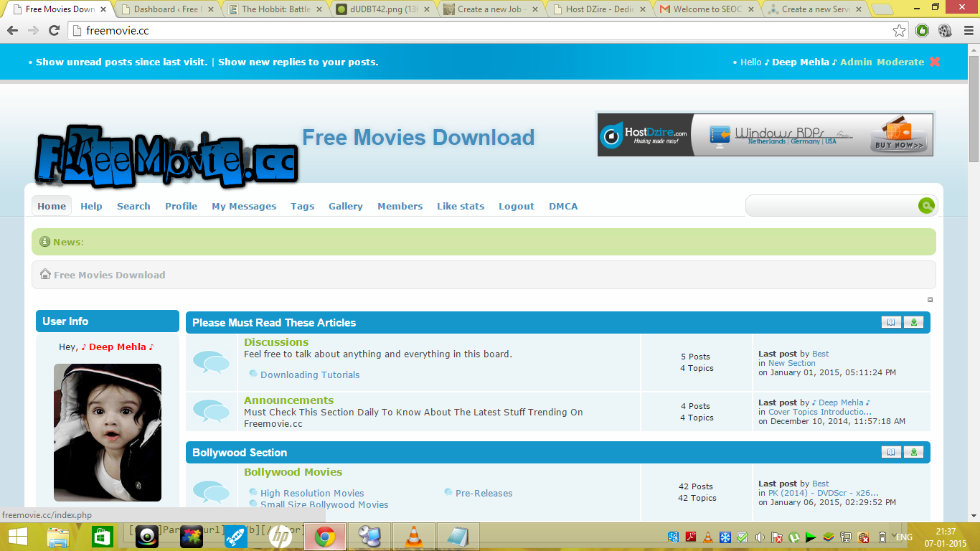Click the bullet icon beside Downloading Tutorials child board
The height and width of the screenshot is (551, 980).
[253, 374]
